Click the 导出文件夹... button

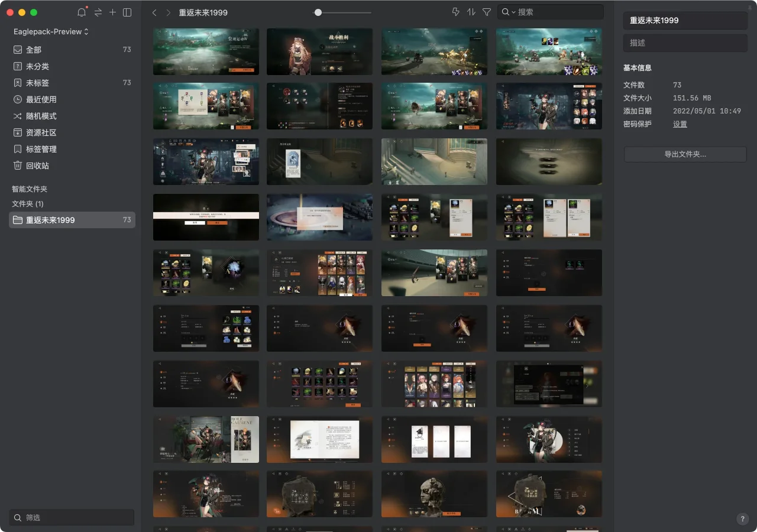coord(685,154)
